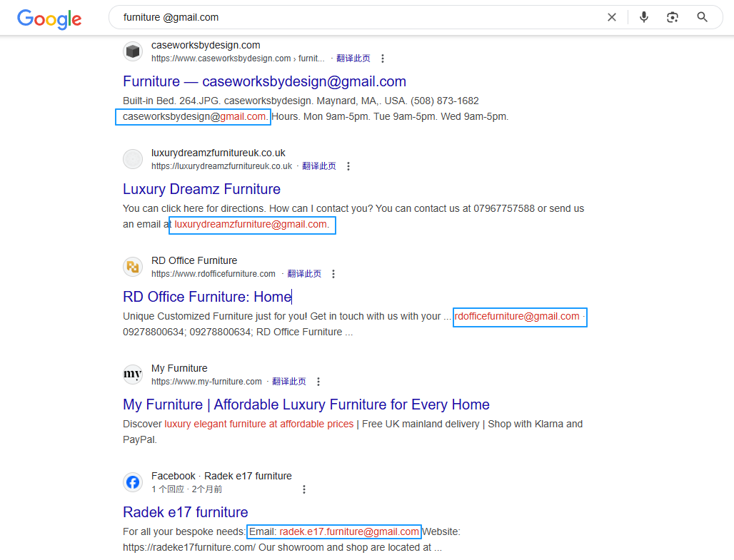Start voice search with the microphone icon
Image resolution: width=734 pixels, height=560 pixels.
(x=644, y=17)
